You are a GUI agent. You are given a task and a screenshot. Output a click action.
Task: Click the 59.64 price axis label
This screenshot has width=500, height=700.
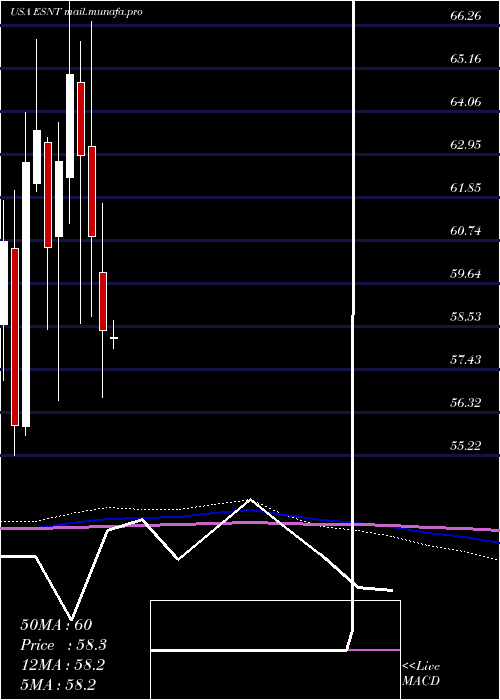coord(466,274)
